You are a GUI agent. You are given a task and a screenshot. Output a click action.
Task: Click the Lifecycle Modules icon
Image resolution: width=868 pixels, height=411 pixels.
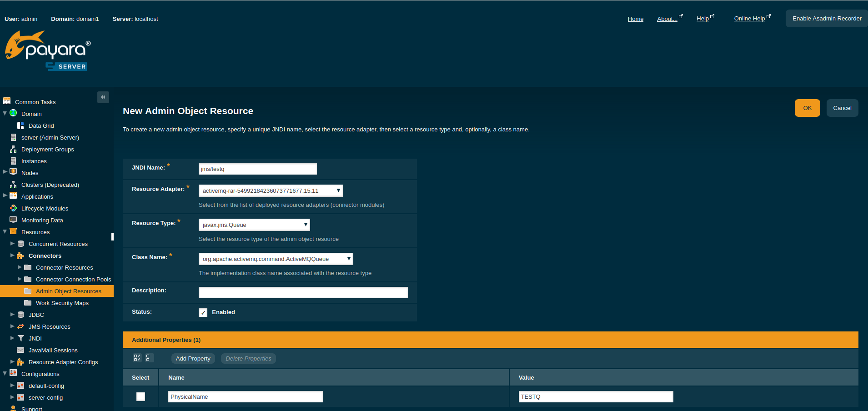pos(14,208)
